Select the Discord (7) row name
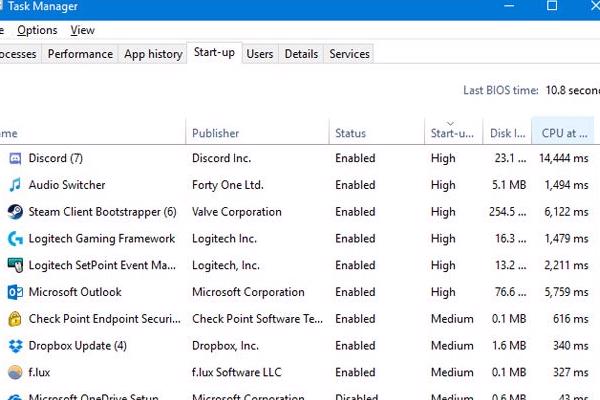600x400 pixels. [55, 158]
